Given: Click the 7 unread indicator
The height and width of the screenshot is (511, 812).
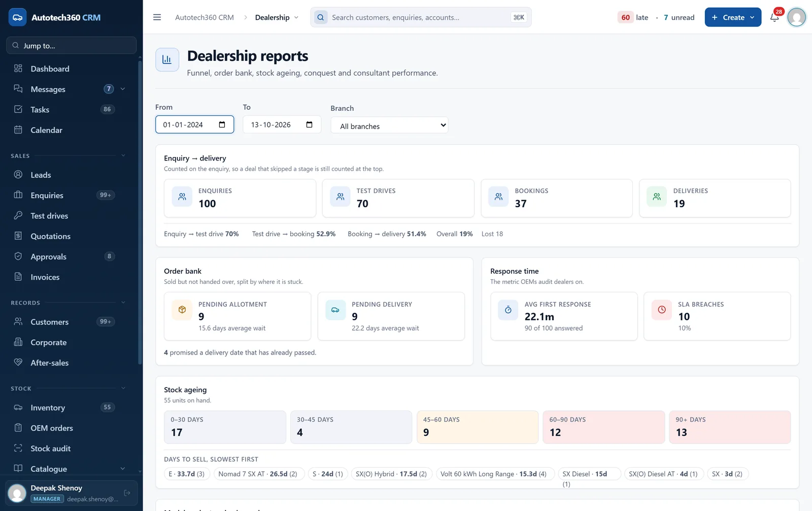Looking at the screenshot, I should [x=679, y=17].
